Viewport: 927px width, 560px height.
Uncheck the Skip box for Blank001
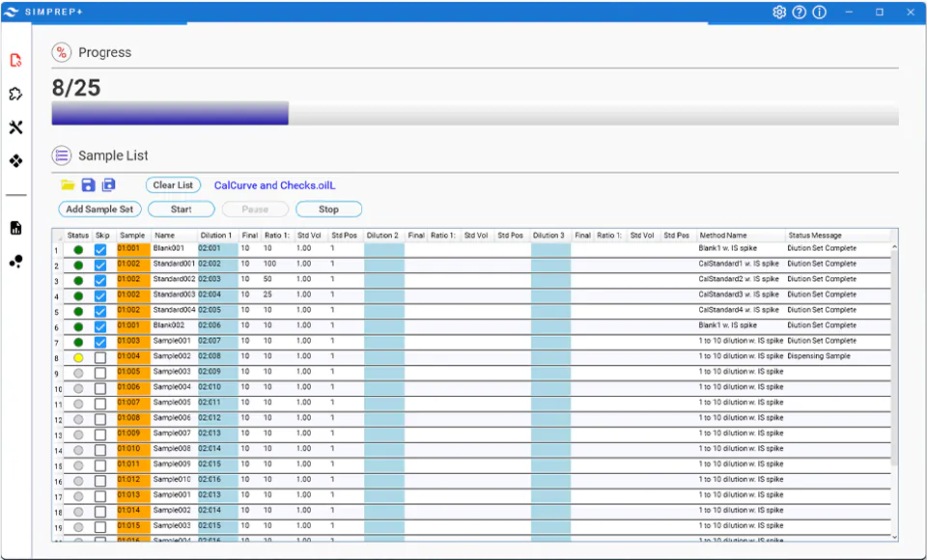click(99, 248)
